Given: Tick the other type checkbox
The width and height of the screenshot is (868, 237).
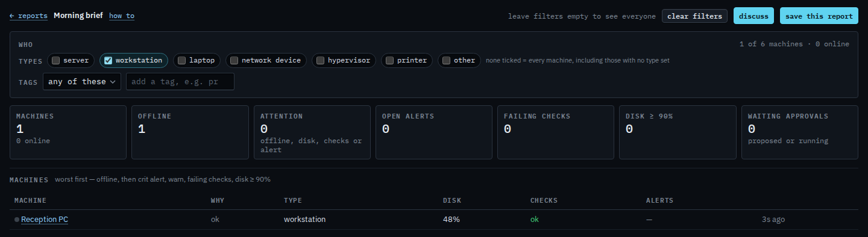Looking at the screenshot, I should (447, 60).
